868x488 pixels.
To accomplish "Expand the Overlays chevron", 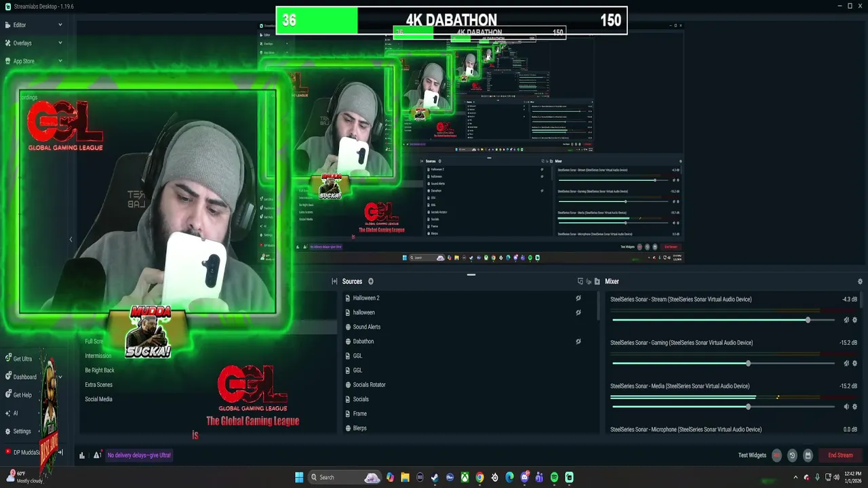I will [60, 43].
